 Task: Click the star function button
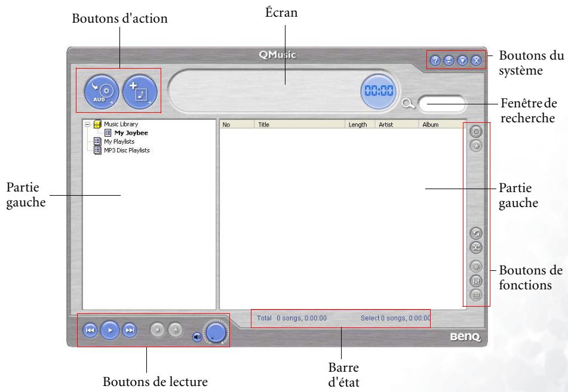coord(476,146)
